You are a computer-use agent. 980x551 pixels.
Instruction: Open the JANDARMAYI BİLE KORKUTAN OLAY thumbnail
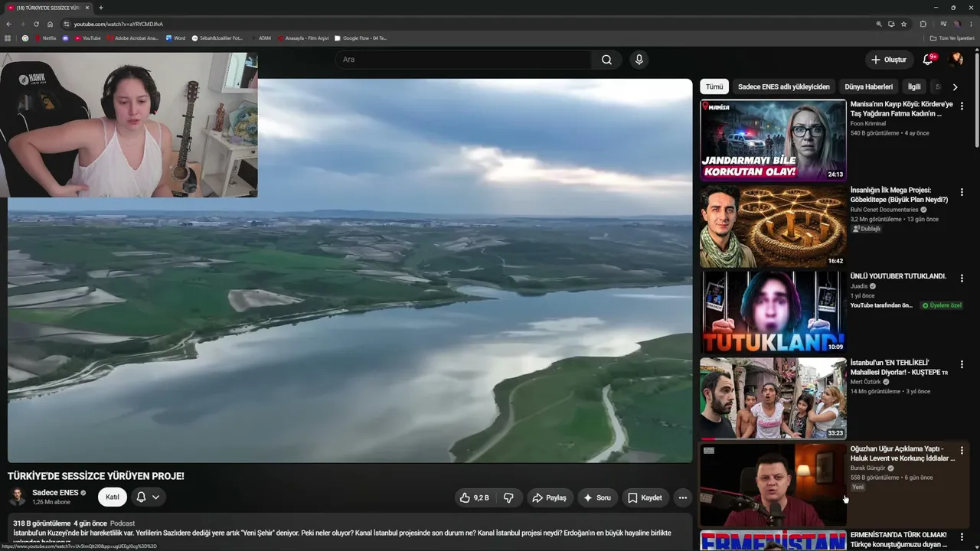773,140
